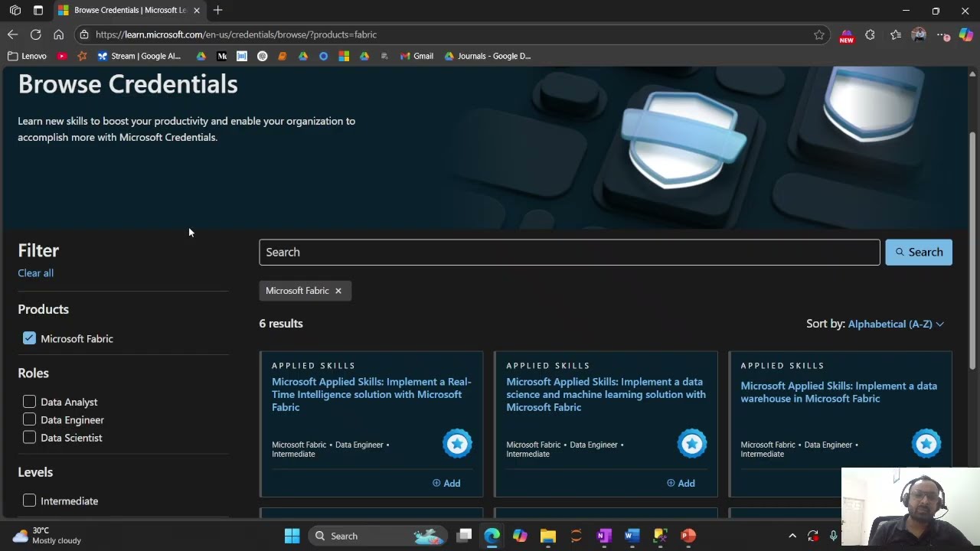Click the browser address bar URL
The width and height of the screenshot is (980, 551).
point(236,34)
